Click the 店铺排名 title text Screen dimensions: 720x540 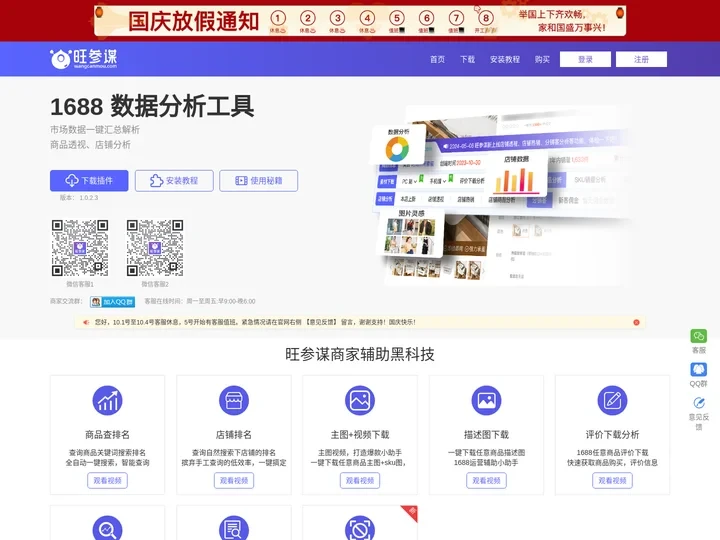coord(234,434)
